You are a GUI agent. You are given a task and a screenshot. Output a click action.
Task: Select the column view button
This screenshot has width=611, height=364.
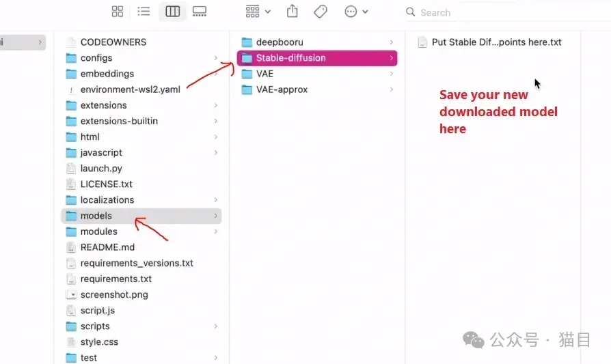[172, 12]
